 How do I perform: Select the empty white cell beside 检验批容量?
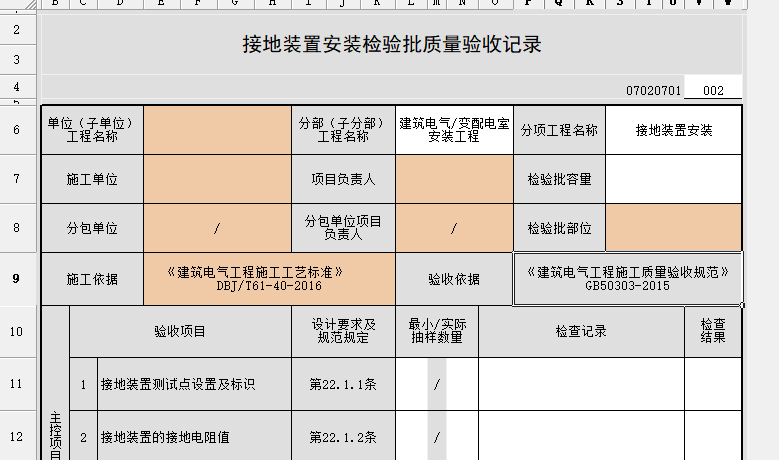[x=674, y=179]
